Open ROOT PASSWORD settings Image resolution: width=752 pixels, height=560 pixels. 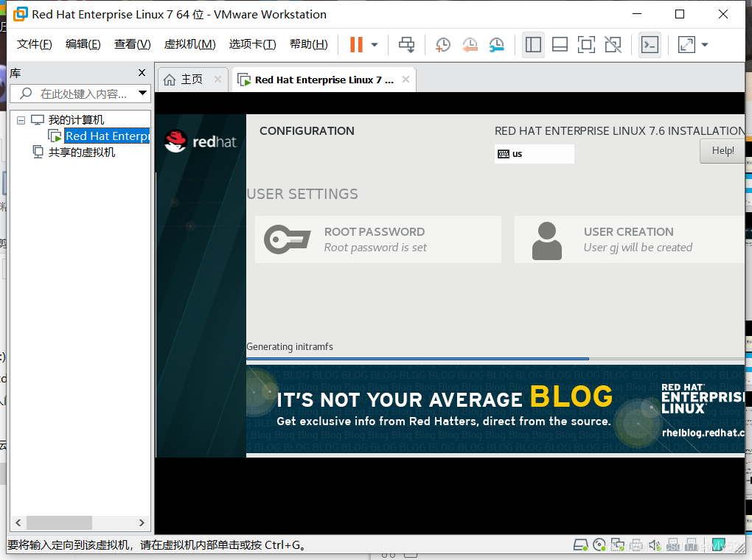(x=378, y=239)
